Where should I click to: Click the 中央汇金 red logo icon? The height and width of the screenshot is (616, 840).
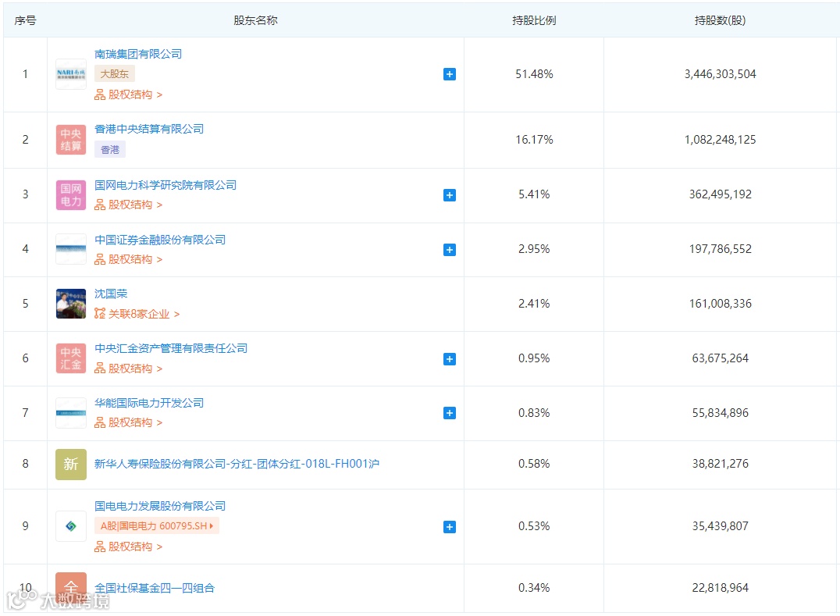click(x=71, y=358)
